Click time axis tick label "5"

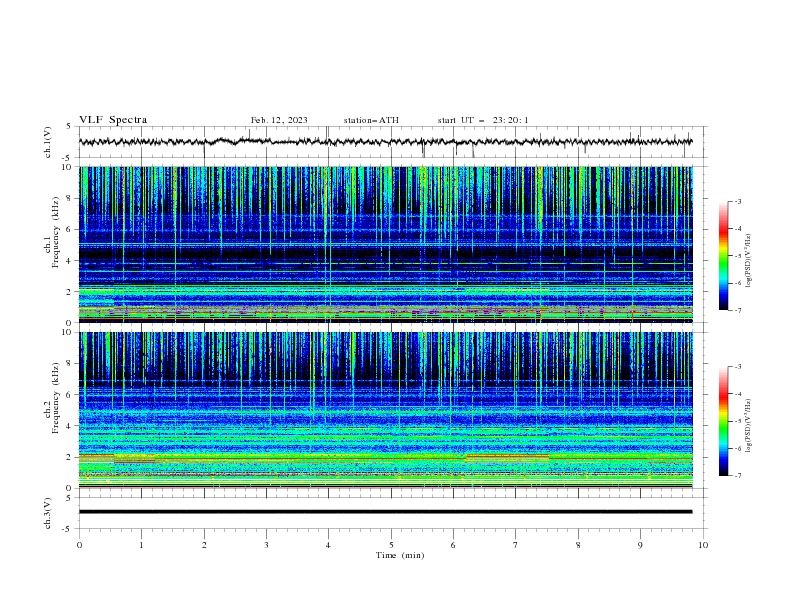pyautogui.click(x=391, y=545)
